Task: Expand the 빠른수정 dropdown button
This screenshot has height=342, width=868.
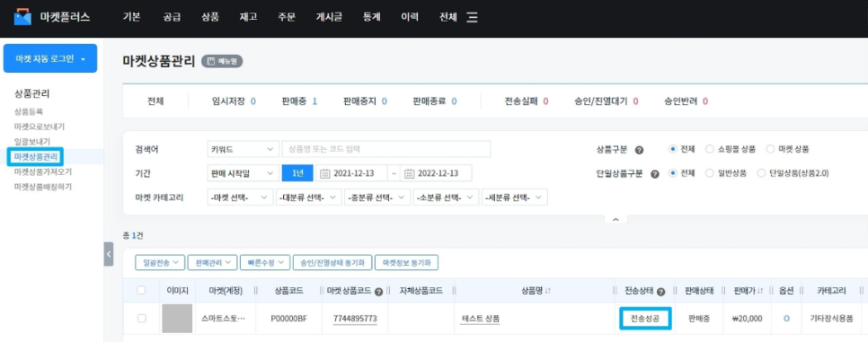Action: (265, 262)
